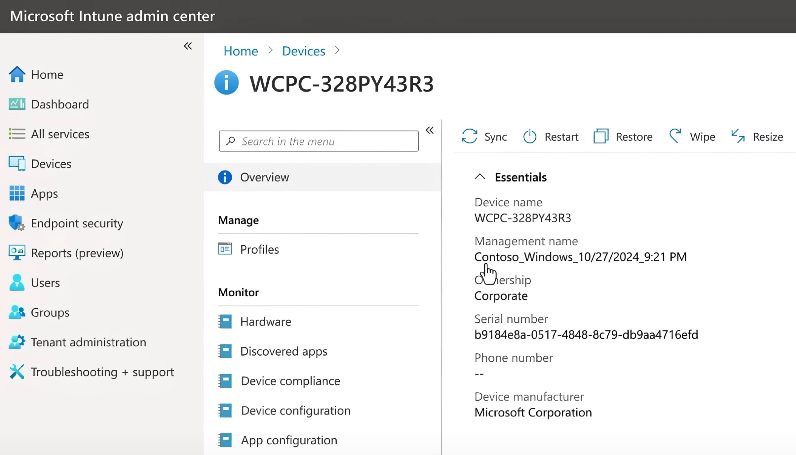796x455 pixels.
Task: Click the Wipe device icon
Action: (676, 137)
